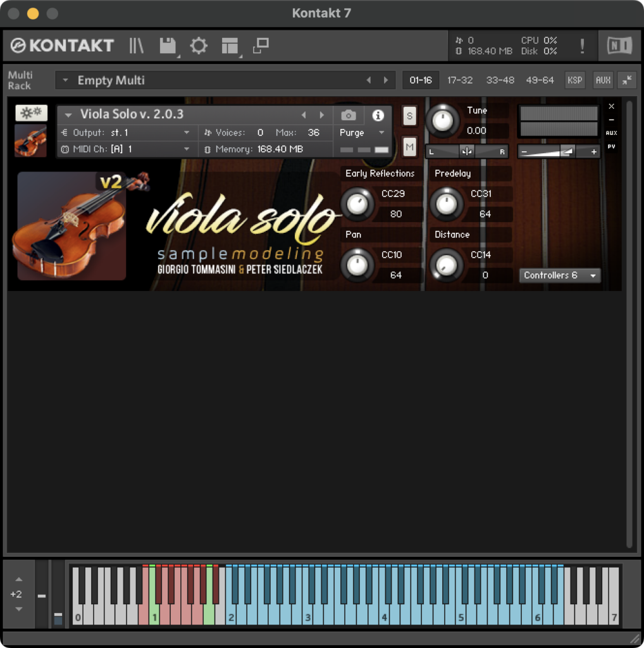The width and height of the screenshot is (644, 648).
Task: Shift keyboard octave up arrow
Action: point(18,580)
